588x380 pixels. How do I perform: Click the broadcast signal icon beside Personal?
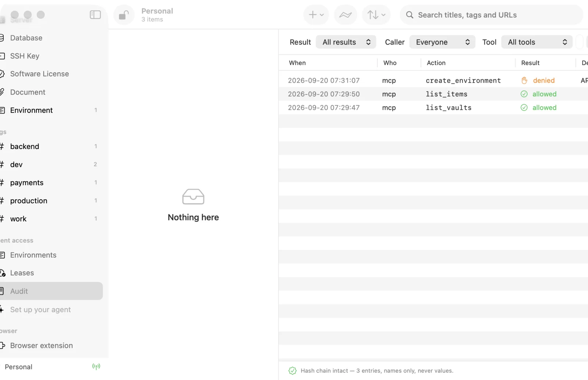[x=96, y=366]
